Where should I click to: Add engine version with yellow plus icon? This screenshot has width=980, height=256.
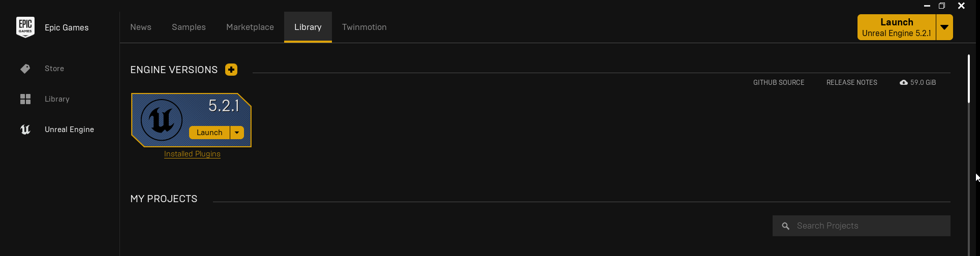(231, 70)
